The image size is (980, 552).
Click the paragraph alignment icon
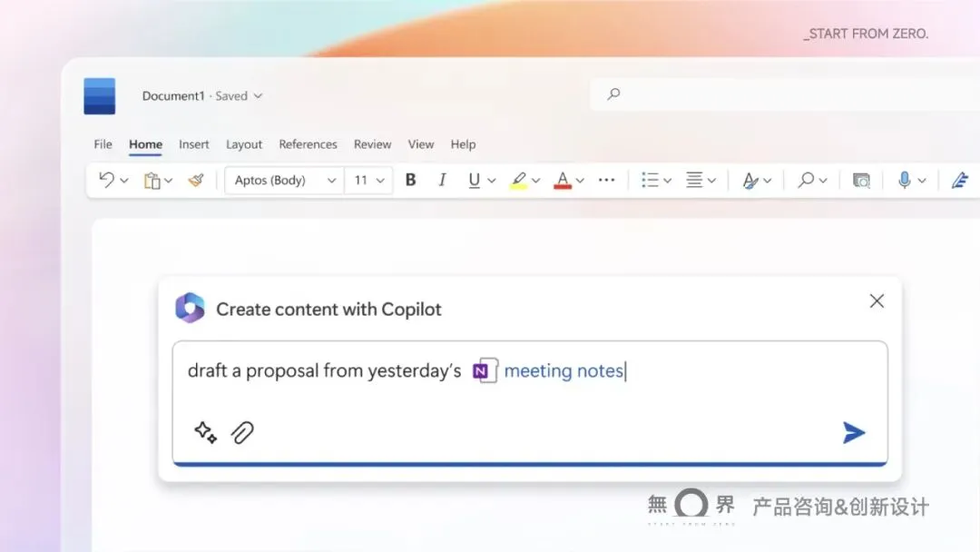[694, 180]
